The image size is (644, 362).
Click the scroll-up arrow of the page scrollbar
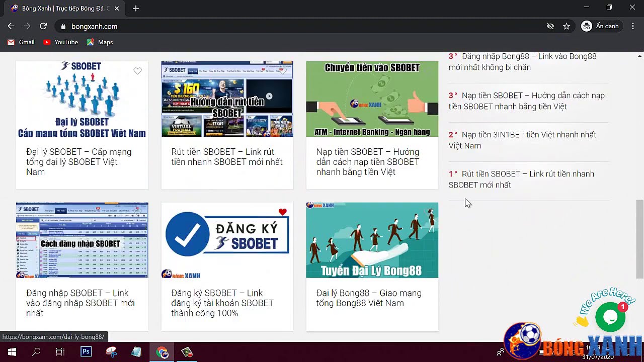pyautogui.click(x=639, y=55)
